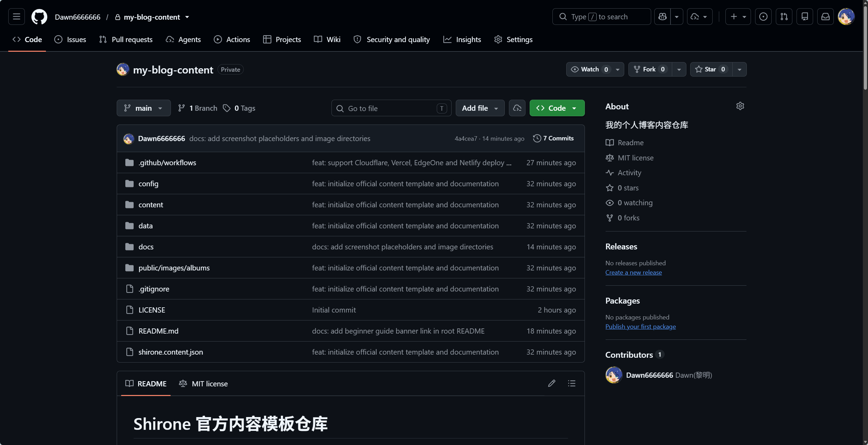The height and width of the screenshot is (445, 868).
Task: Focus the Type / to search box
Action: point(601,17)
